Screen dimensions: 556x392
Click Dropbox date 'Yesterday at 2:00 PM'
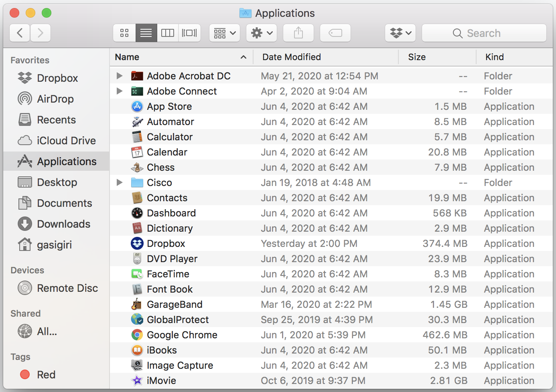pyautogui.click(x=309, y=244)
